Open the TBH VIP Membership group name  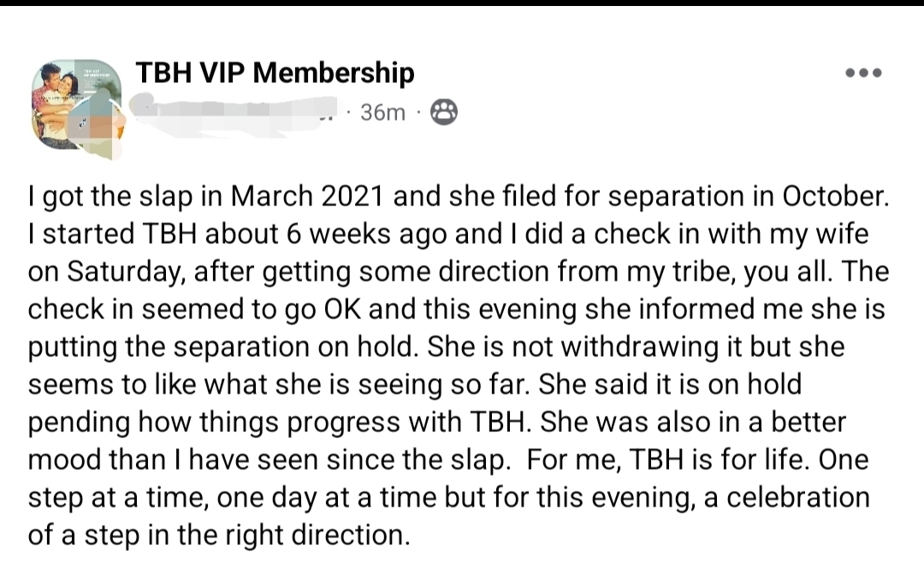pyautogui.click(x=275, y=74)
